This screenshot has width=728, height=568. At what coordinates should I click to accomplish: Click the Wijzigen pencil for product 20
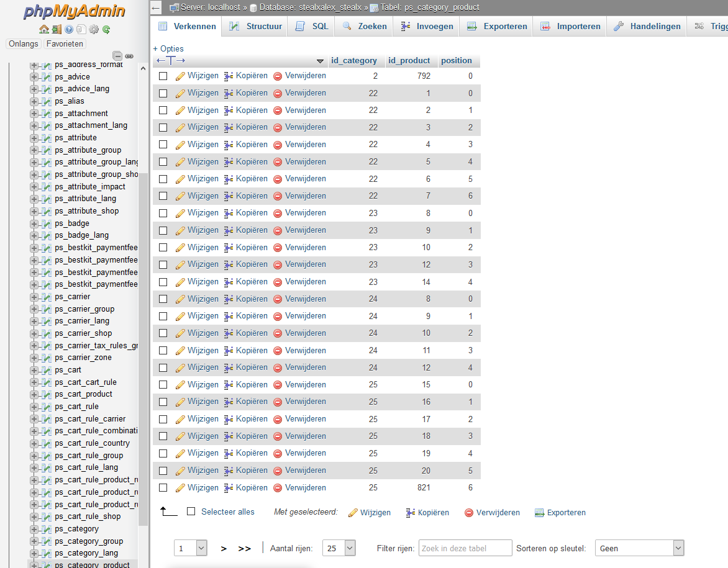(180, 471)
